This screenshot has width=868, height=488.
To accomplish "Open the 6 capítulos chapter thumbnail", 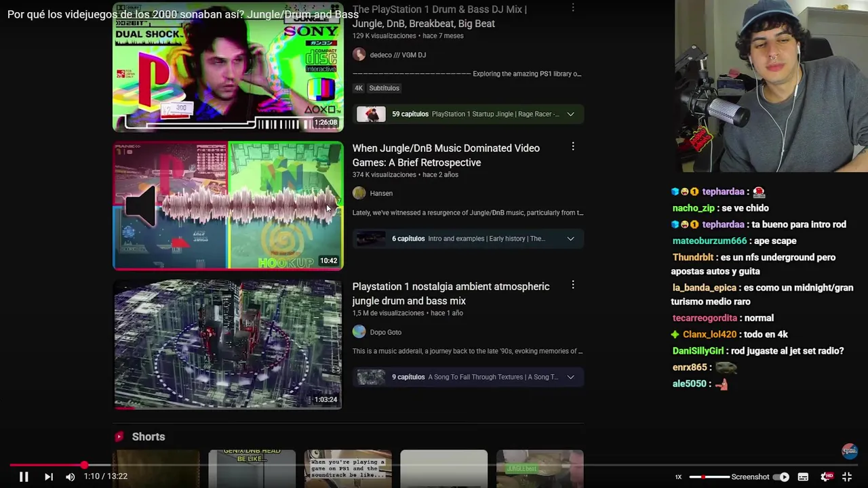I will coord(371,239).
